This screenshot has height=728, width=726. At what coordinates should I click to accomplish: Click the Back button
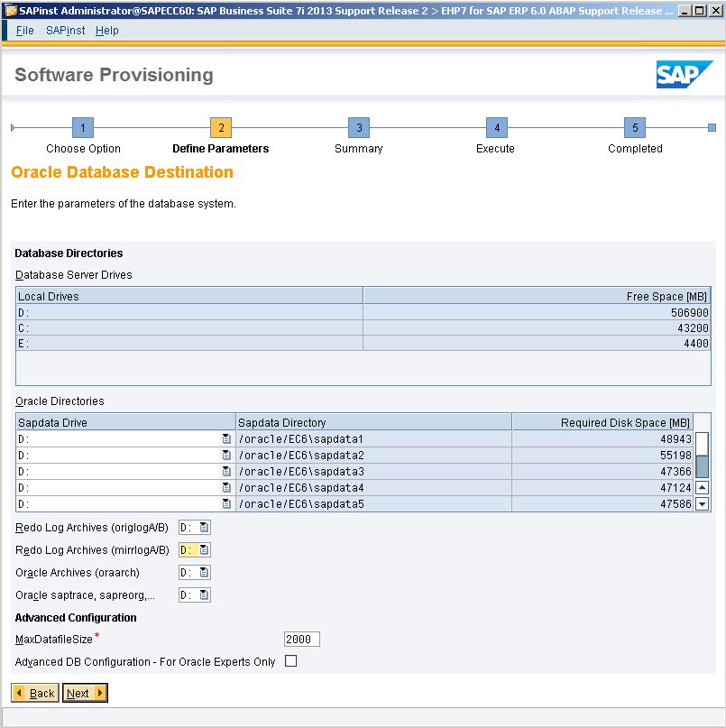[35, 693]
